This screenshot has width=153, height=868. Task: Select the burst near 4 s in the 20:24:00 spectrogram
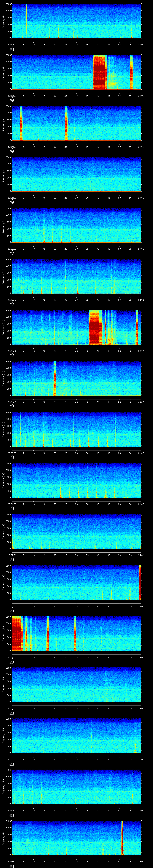(x=21, y=123)
